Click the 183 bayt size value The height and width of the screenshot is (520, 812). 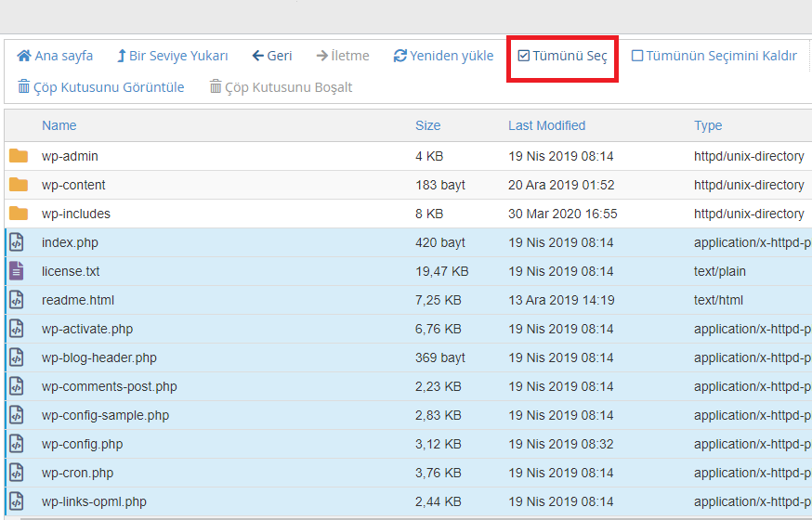[440, 185]
